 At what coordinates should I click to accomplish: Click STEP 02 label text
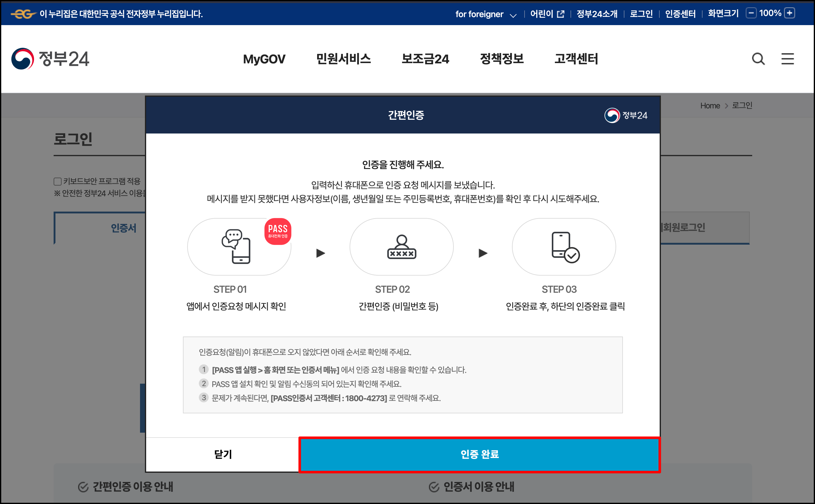(392, 289)
